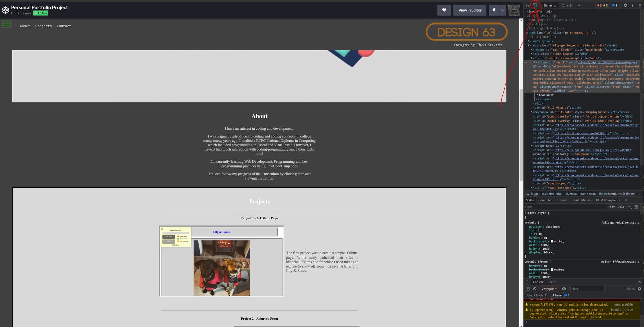Toggle the device toolbar in DevTools
Image resolution: width=644 pixels, height=327 pixels.
pos(534,5)
